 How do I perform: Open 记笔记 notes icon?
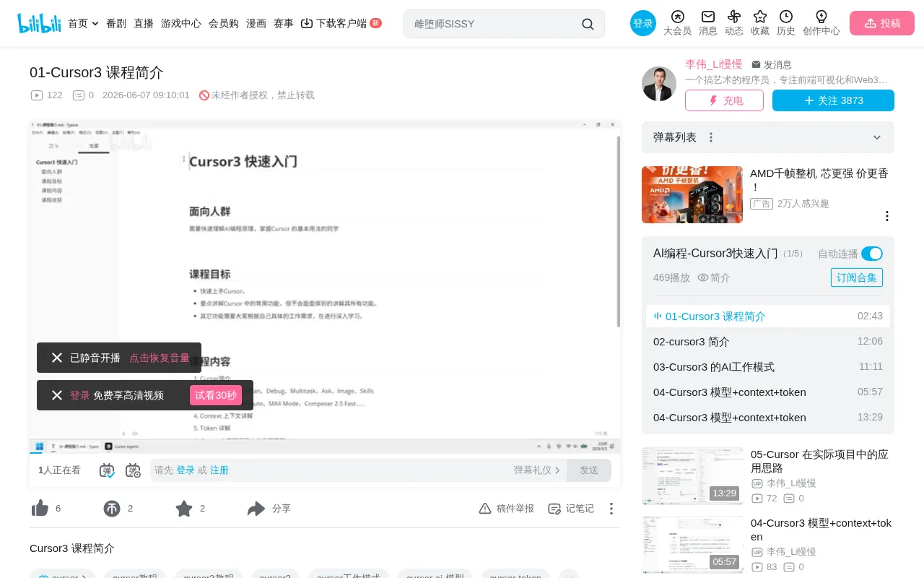pos(554,509)
